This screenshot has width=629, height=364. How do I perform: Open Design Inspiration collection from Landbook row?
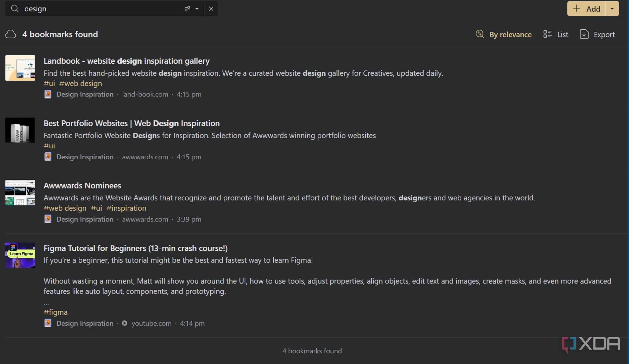point(85,94)
